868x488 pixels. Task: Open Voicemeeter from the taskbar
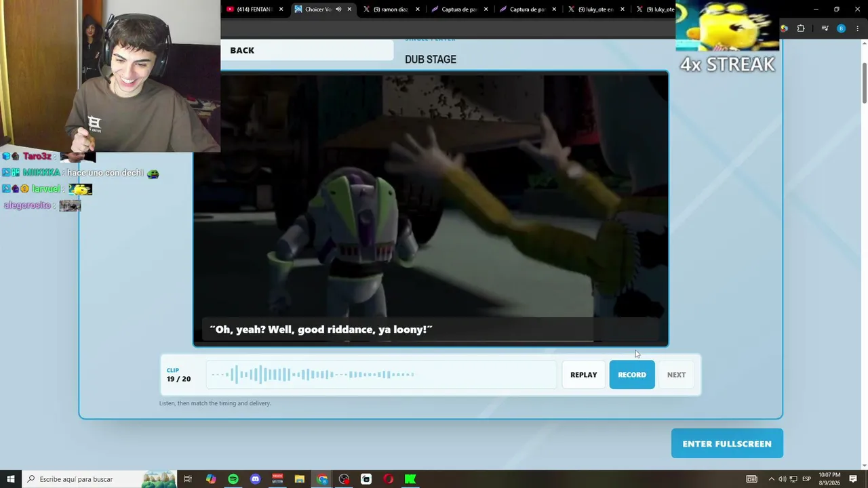pos(277,479)
